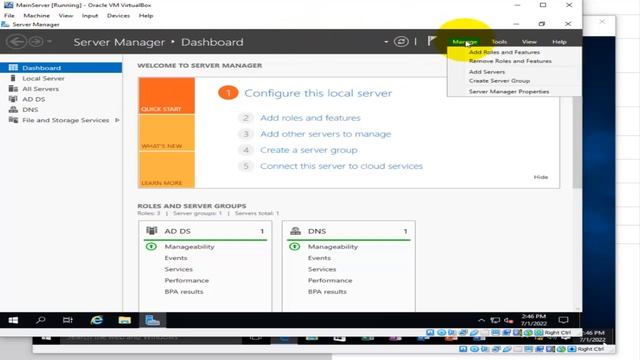Select the Quick Start tab tile

(167, 96)
